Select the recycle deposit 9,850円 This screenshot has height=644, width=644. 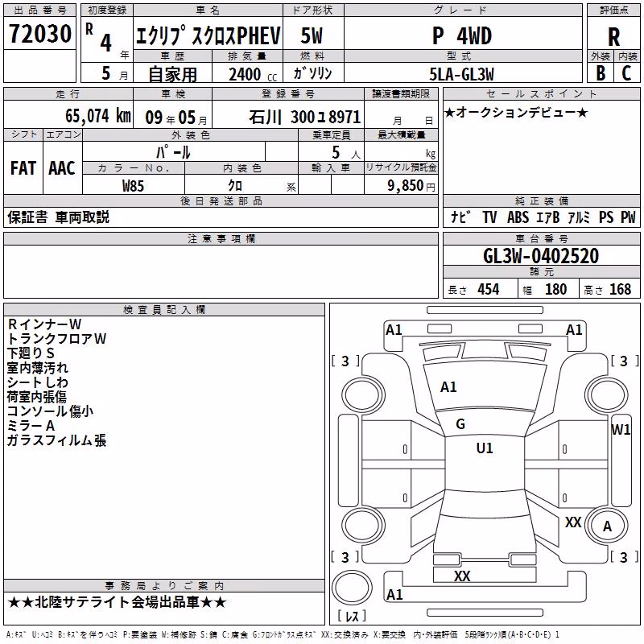pos(411,186)
